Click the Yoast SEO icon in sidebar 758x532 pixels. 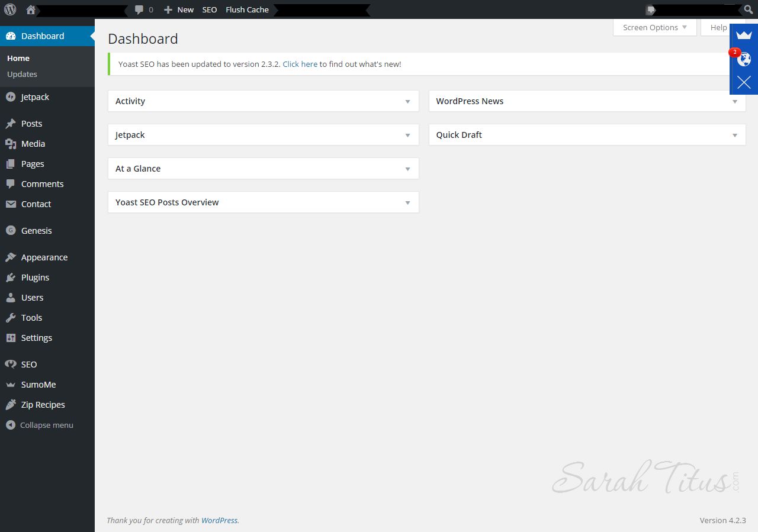tap(11, 365)
